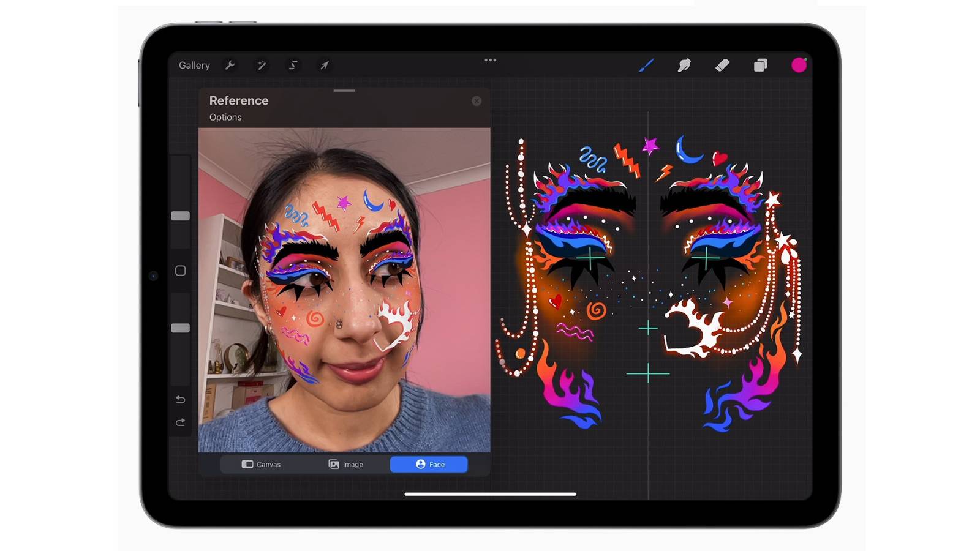The height and width of the screenshot is (551, 980).
Task: Activate the Selections tool
Action: [x=293, y=65]
